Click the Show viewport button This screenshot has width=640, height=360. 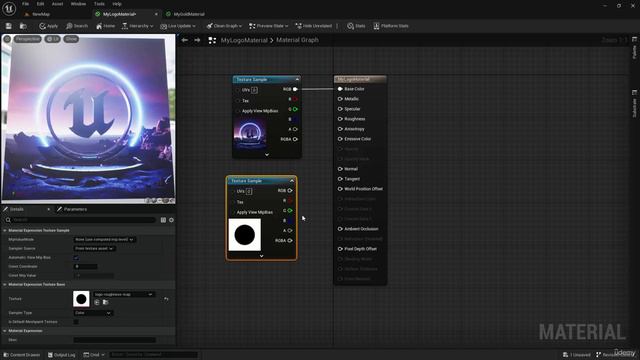[x=71, y=39]
